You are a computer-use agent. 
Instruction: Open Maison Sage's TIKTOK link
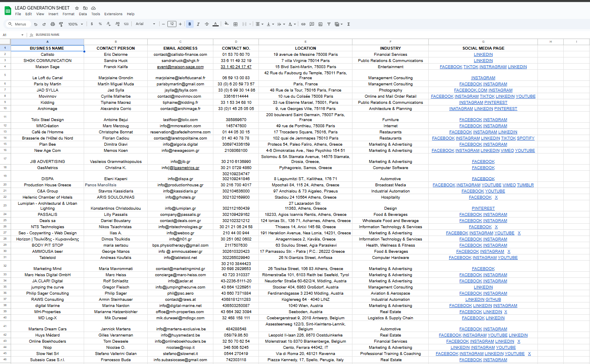pyautogui.click(x=471, y=67)
